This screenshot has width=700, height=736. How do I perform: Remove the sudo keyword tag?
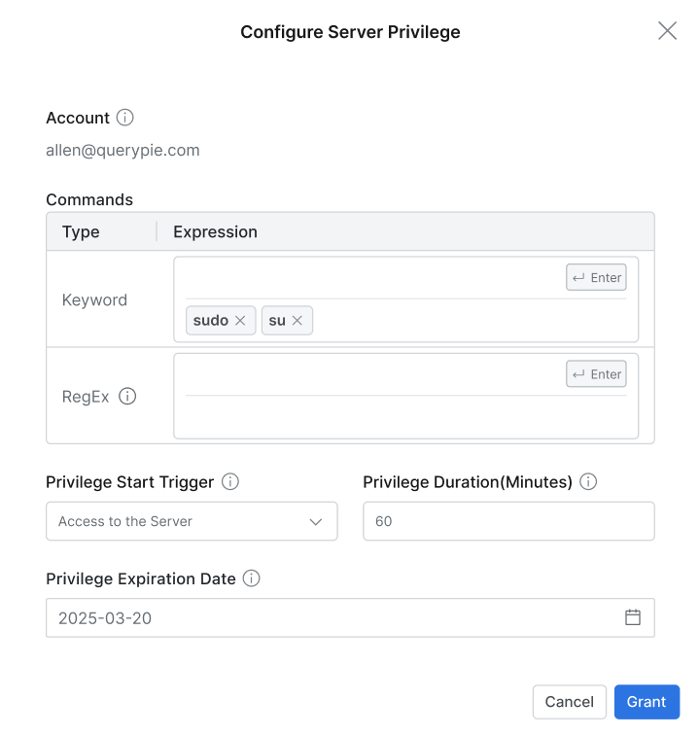point(240,321)
